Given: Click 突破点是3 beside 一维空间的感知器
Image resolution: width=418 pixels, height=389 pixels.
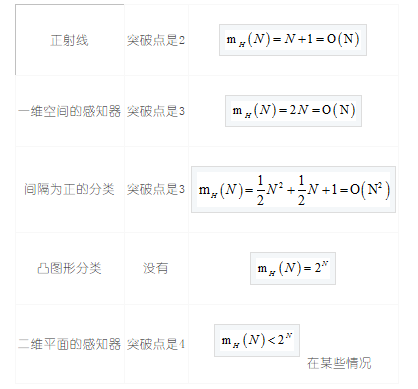Looking at the screenshot, I should pos(156,111).
